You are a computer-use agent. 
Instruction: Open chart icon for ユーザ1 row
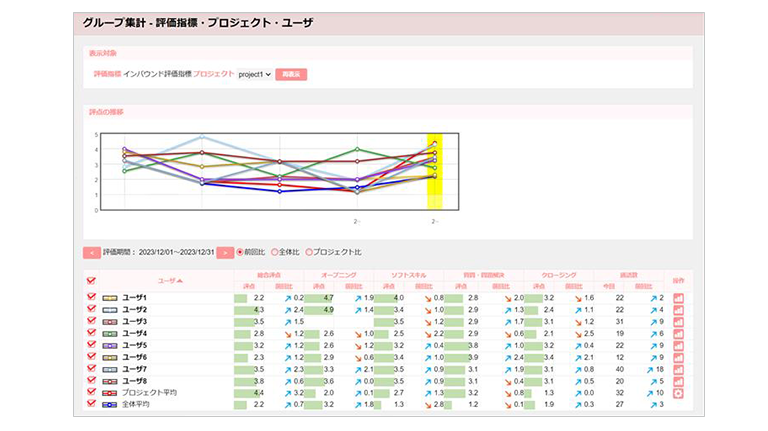tap(679, 298)
